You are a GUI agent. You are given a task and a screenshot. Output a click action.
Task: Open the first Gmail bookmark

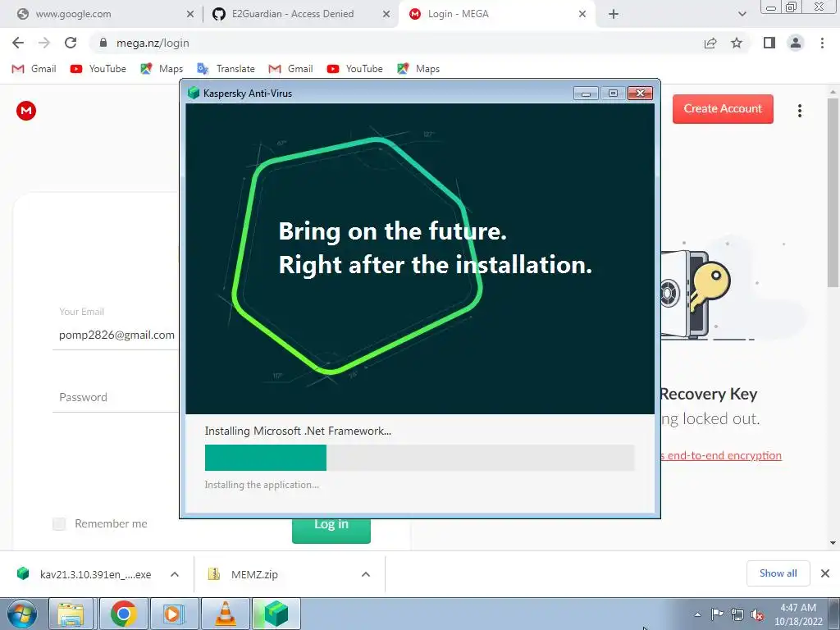click(34, 69)
